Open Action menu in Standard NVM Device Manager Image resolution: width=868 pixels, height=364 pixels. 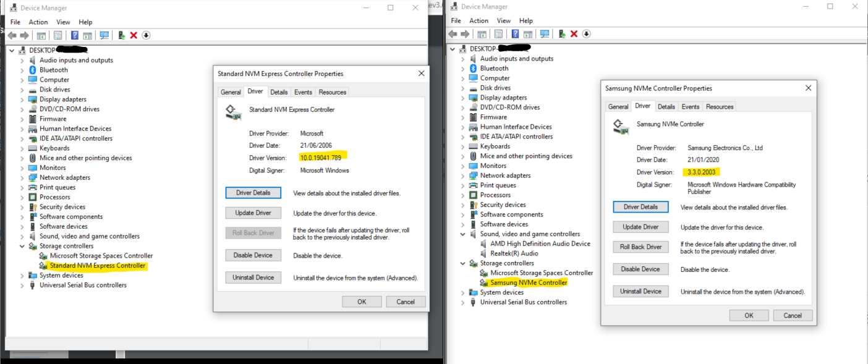pos(38,22)
